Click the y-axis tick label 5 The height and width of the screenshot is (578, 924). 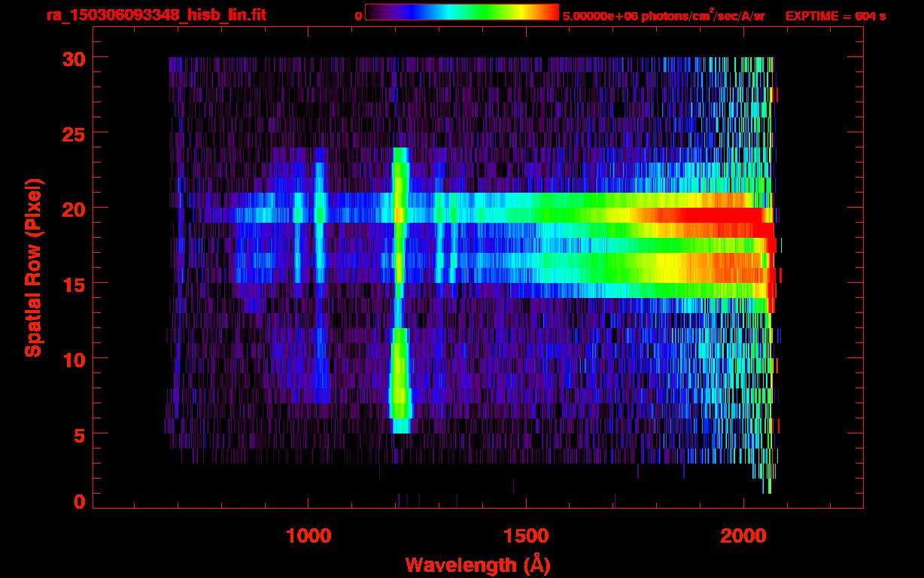coord(78,434)
